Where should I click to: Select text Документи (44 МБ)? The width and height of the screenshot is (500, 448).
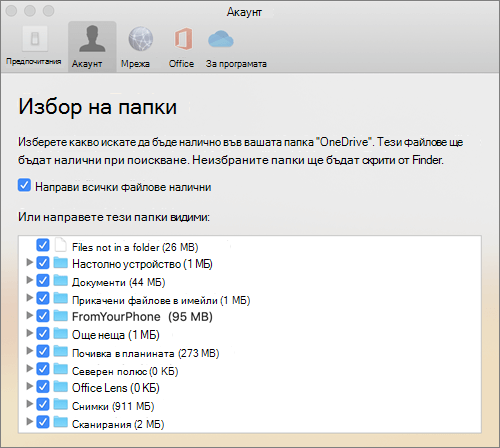pos(119,282)
